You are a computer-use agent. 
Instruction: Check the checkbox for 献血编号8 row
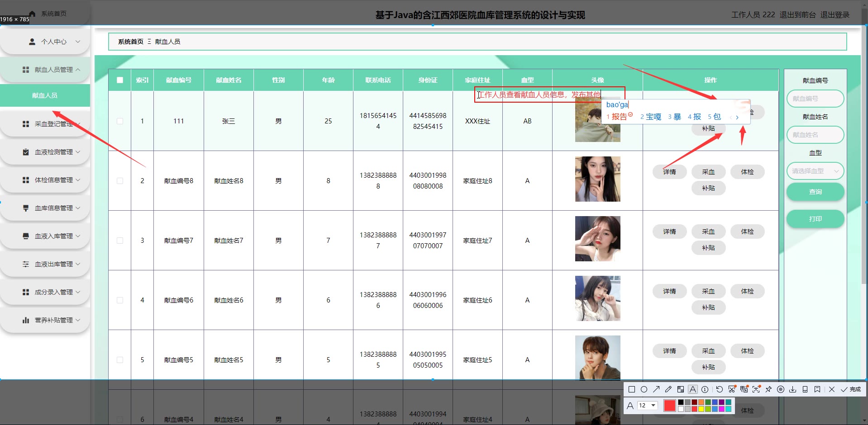pos(120,181)
